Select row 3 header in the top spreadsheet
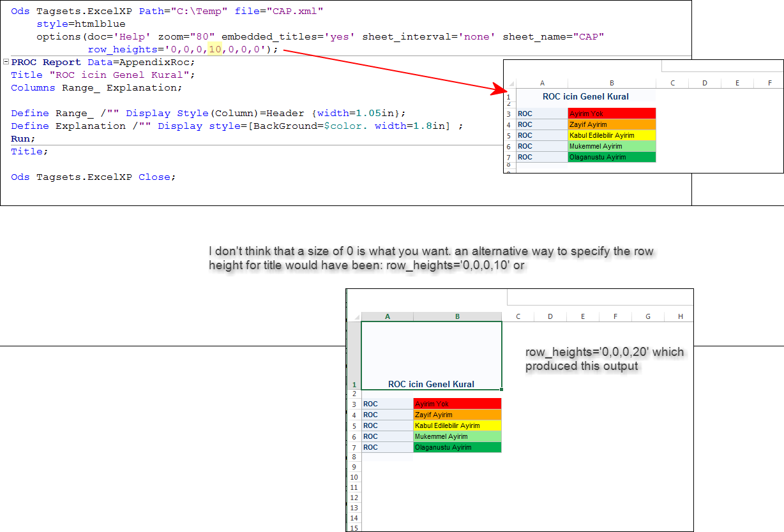Viewport: 784px width, 532px height. 508,114
